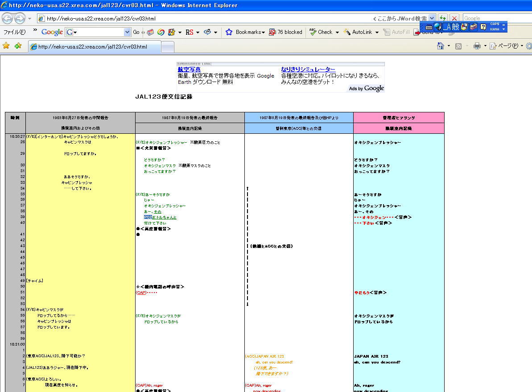Click the red (CAP) link before the dots
The image size is (532, 392).
point(141,293)
